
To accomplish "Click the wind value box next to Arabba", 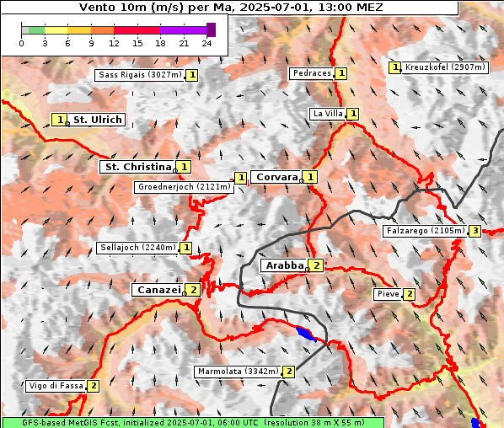I will pyautogui.click(x=317, y=265).
